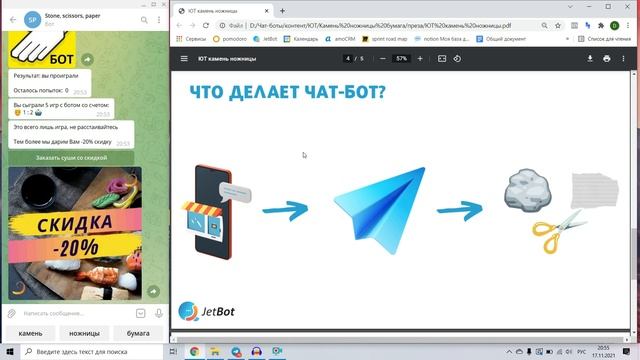Click the PDF horizontal scrollbar

click(x=401, y=339)
